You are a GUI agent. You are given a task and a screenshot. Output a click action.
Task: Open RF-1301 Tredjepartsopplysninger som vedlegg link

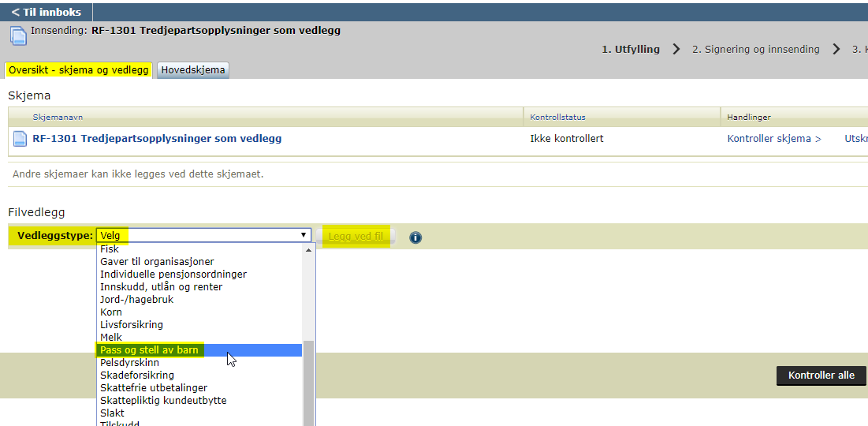(x=157, y=139)
